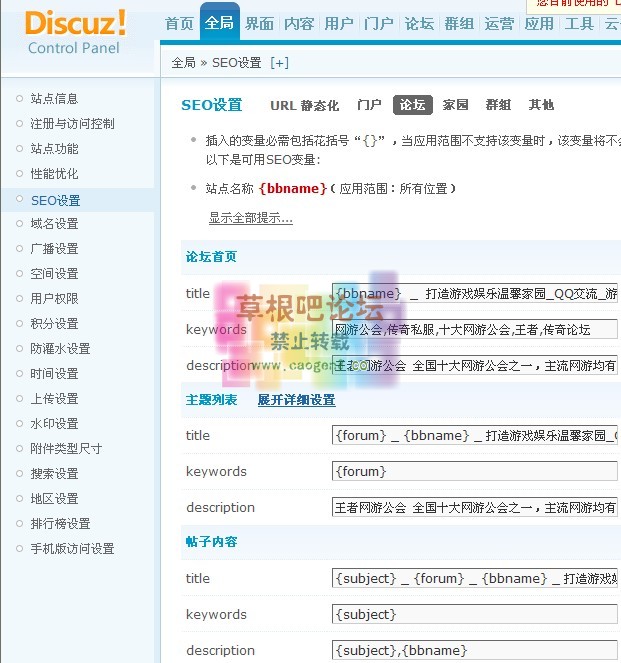
Task: Go to 站点信息 in the sidebar
Action: (x=54, y=99)
